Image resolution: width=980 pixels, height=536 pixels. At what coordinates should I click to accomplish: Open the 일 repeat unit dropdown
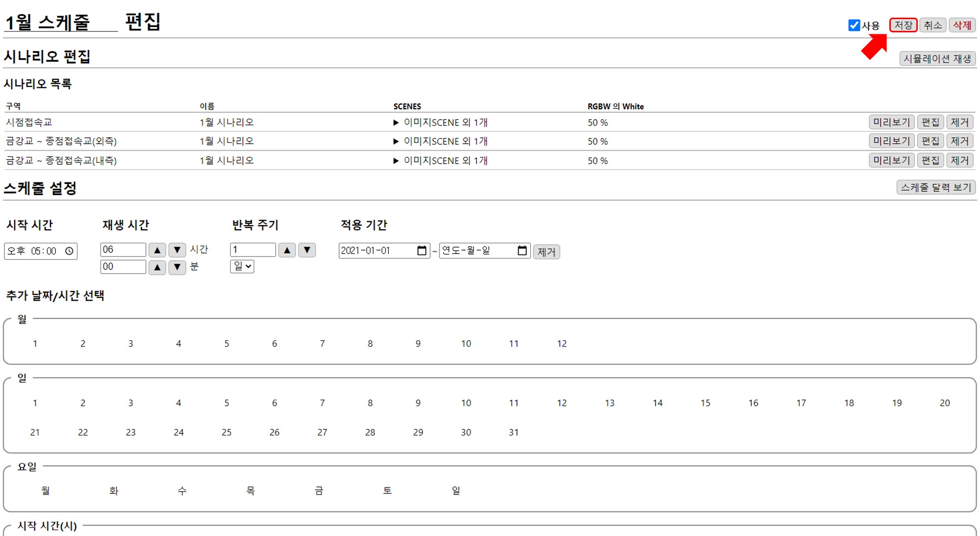(242, 266)
